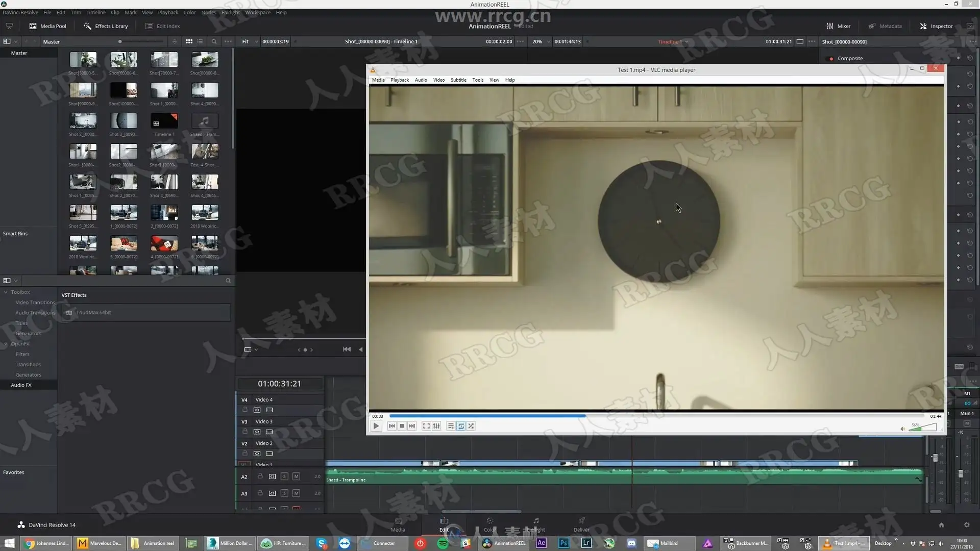The image size is (980, 551).
Task: Select the Timeline 1 thumbnail in media pool
Action: tap(164, 121)
